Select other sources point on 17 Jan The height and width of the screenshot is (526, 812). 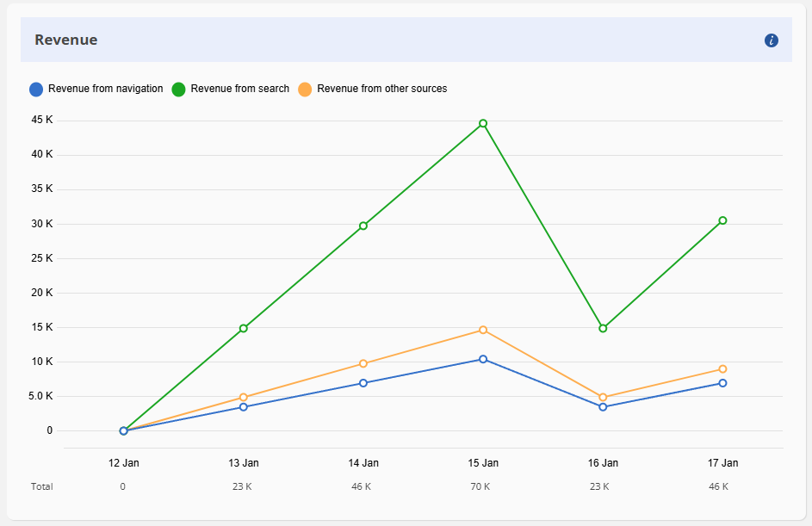click(x=723, y=369)
